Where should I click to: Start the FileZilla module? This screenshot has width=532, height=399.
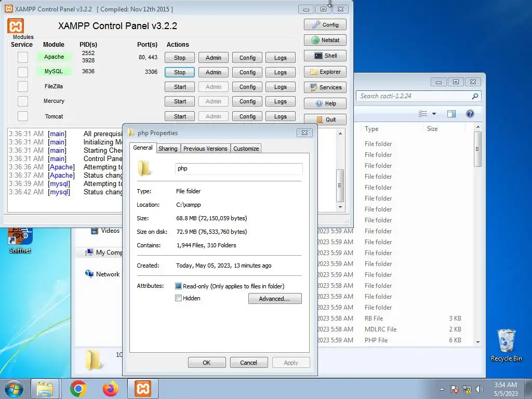(x=180, y=87)
